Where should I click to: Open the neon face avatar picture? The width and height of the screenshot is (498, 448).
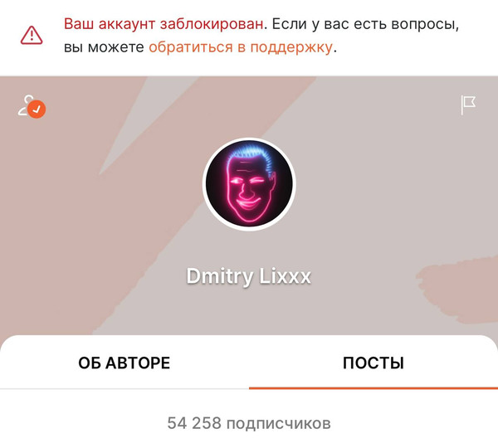(249, 184)
